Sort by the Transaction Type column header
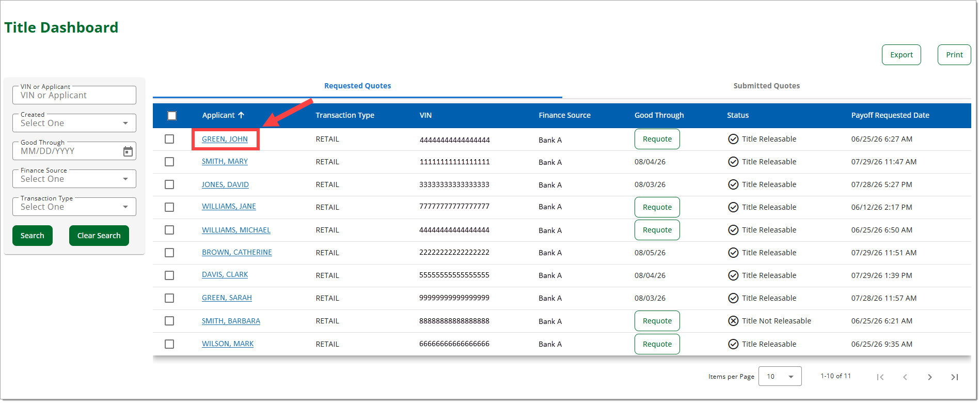 click(x=345, y=115)
